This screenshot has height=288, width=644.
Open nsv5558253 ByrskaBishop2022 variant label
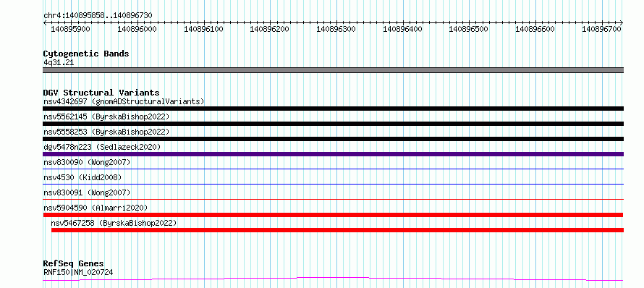coord(106,132)
